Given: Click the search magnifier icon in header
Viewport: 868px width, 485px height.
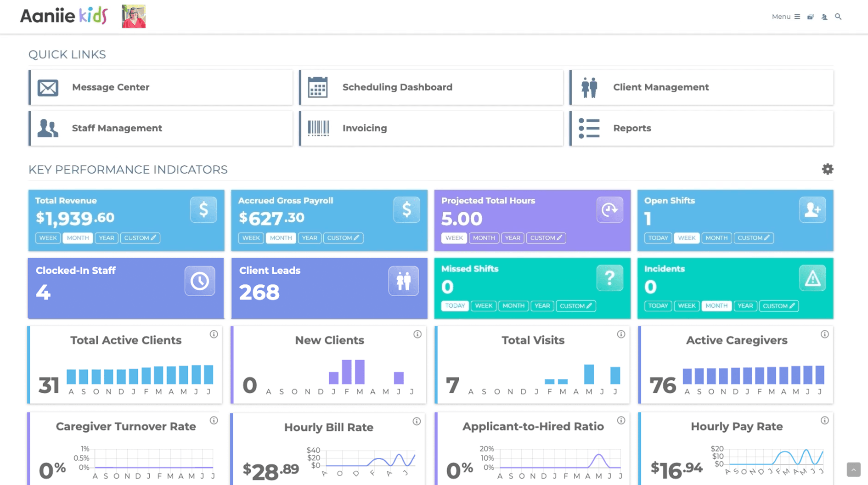Looking at the screenshot, I should [838, 17].
